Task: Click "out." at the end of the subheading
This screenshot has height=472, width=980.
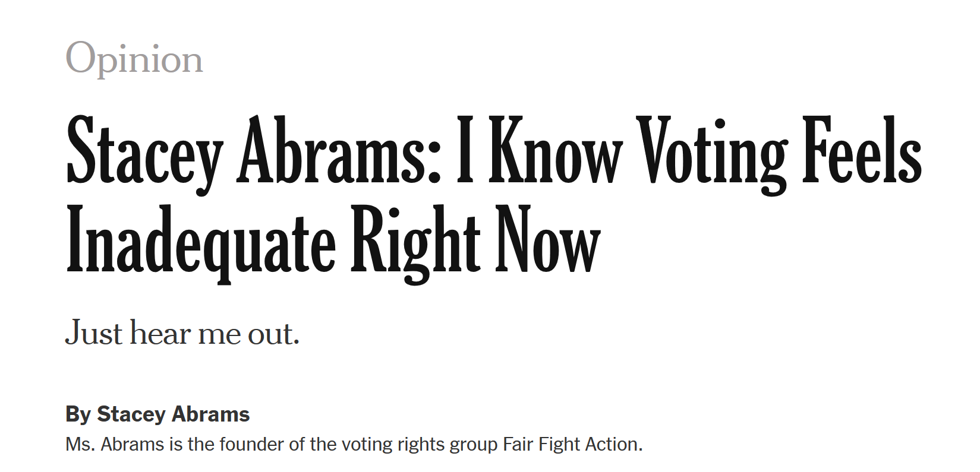Action: point(273,333)
